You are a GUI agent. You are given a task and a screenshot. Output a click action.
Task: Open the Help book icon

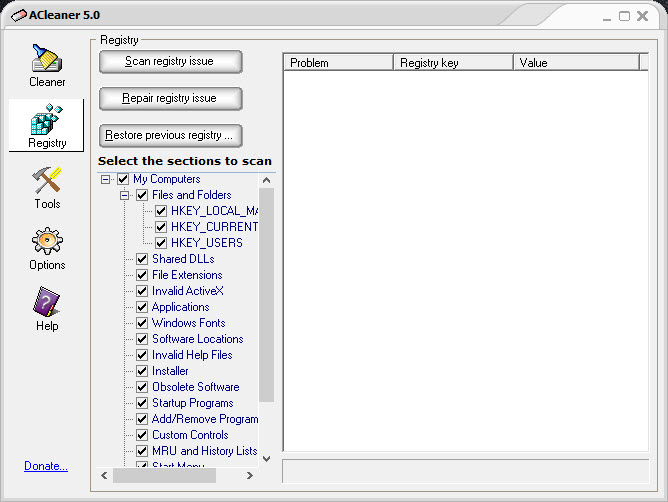(x=47, y=302)
